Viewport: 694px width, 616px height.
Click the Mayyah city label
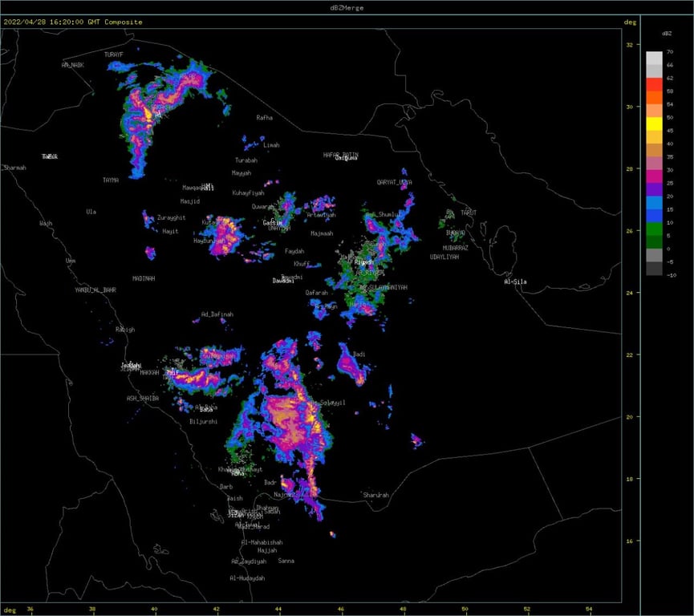tap(241, 173)
